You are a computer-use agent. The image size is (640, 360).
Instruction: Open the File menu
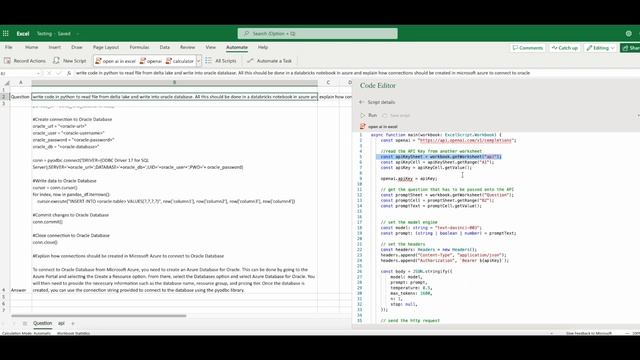coord(9,47)
